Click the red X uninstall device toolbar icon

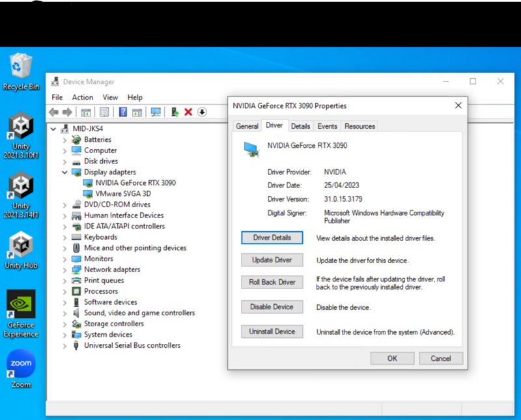coord(189,111)
